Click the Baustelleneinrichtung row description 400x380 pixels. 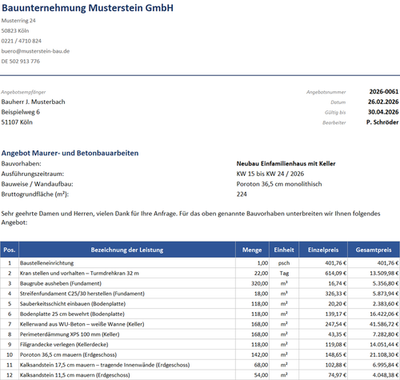[x=47, y=263]
